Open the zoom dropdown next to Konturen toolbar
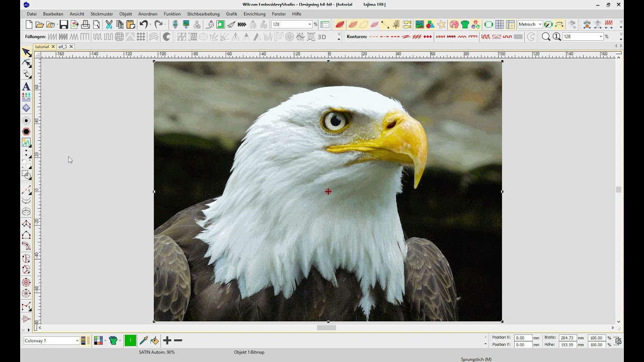Image resolution: width=644 pixels, height=362 pixels. 601,37
